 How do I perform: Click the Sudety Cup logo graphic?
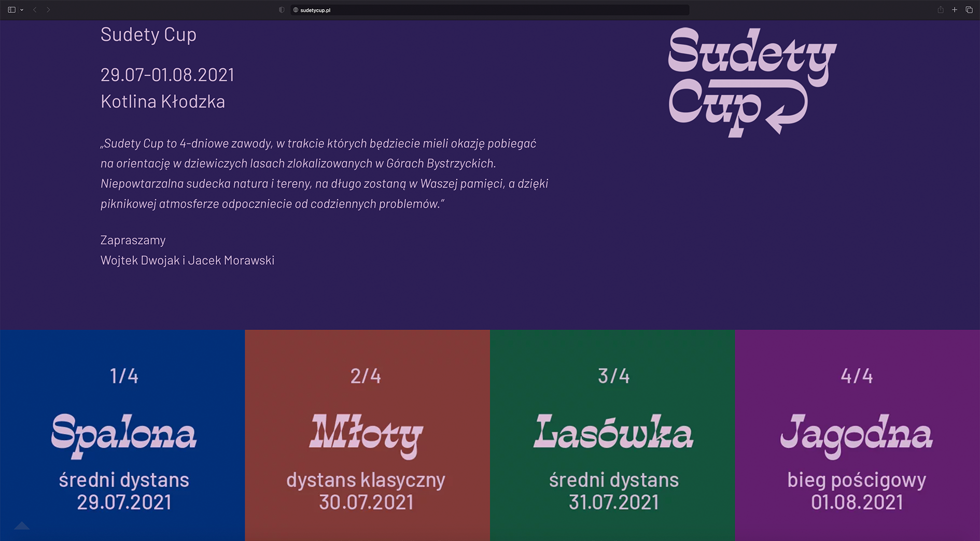click(x=752, y=82)
